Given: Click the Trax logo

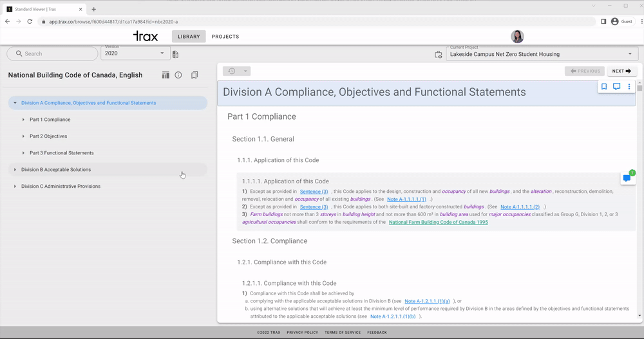Looking at the screenshot, I should (146, 36).
